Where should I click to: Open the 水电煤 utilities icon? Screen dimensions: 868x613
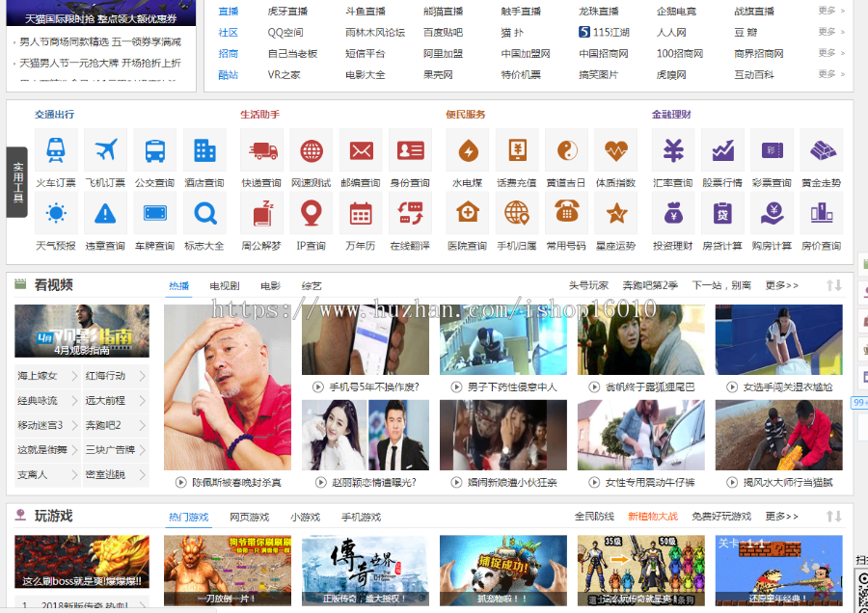[x=468, y=150]
